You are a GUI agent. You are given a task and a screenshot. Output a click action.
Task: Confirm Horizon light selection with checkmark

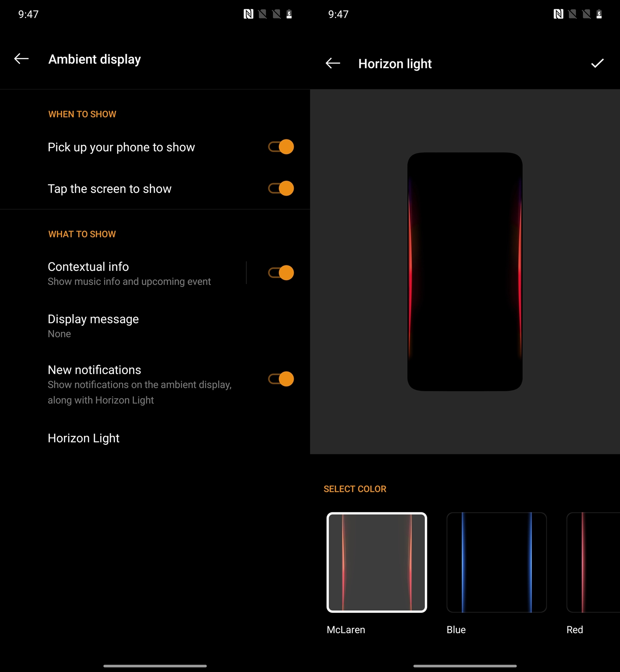click(x=597, y=63)
